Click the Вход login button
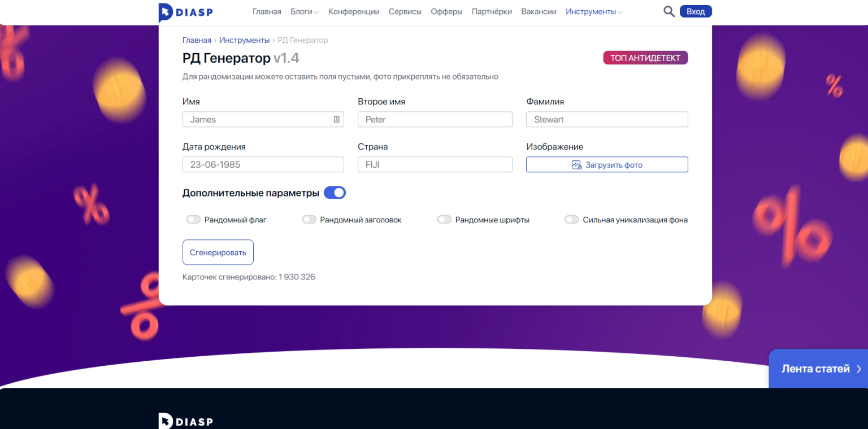Screen dimensions: 868x429 [696, 12]
